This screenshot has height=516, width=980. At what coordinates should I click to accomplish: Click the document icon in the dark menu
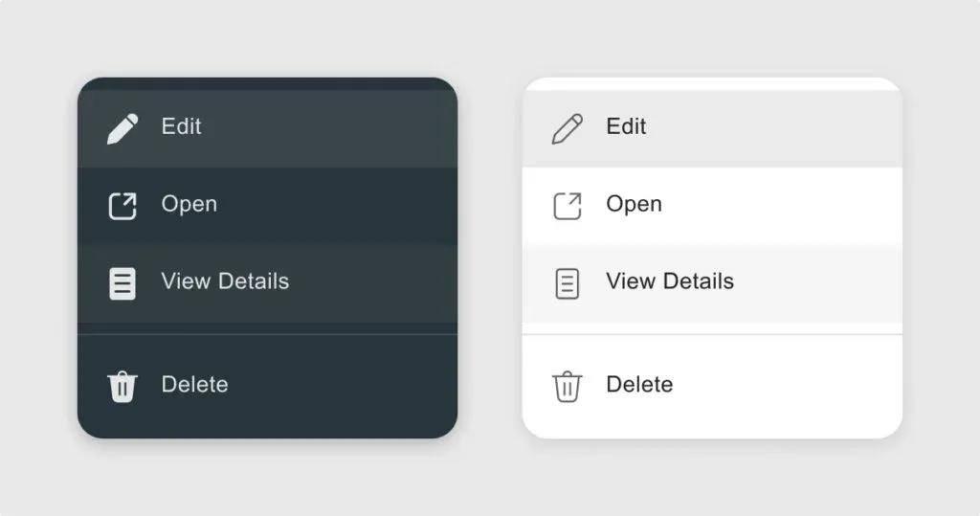coord(122,283)
